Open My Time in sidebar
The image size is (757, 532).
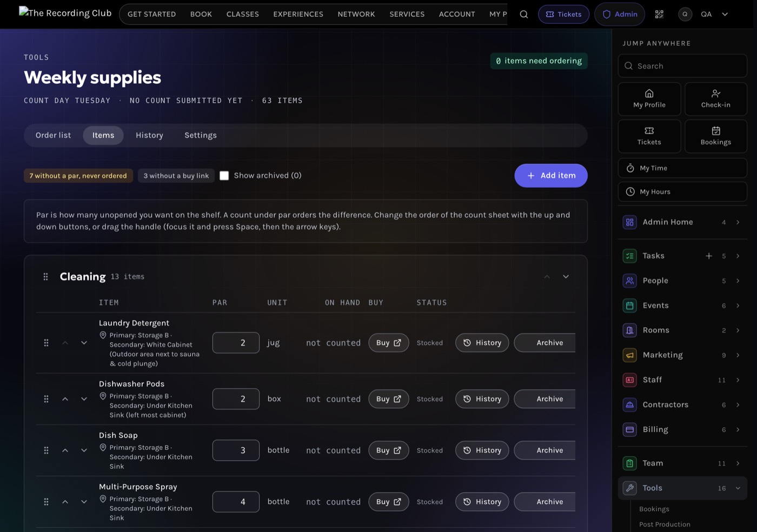click(x=682, y=168)
